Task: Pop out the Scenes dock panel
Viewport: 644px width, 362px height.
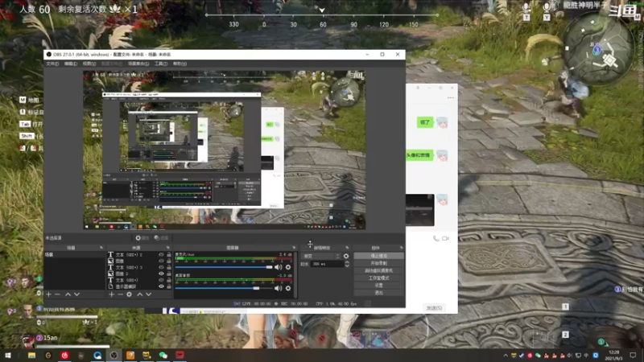Action: coord(101,248)
